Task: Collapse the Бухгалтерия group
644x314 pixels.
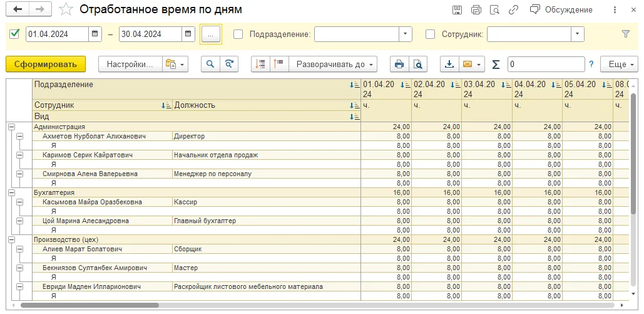Action: [11, 192]
